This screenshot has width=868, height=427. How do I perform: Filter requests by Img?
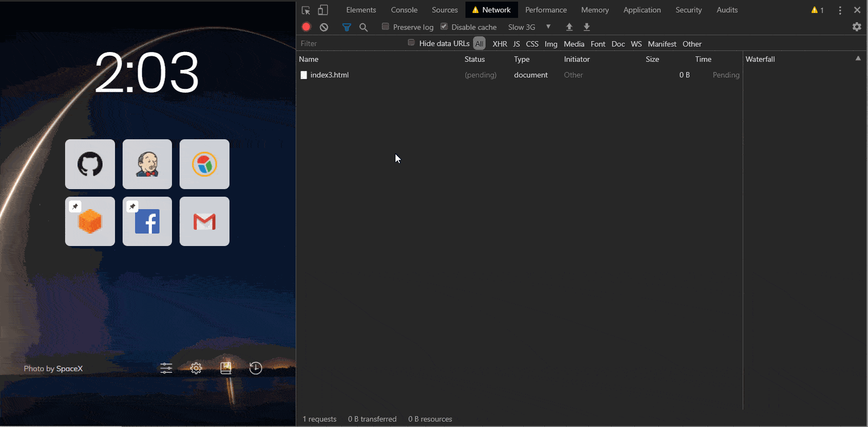pyautogui.click(x=551, y=44)
